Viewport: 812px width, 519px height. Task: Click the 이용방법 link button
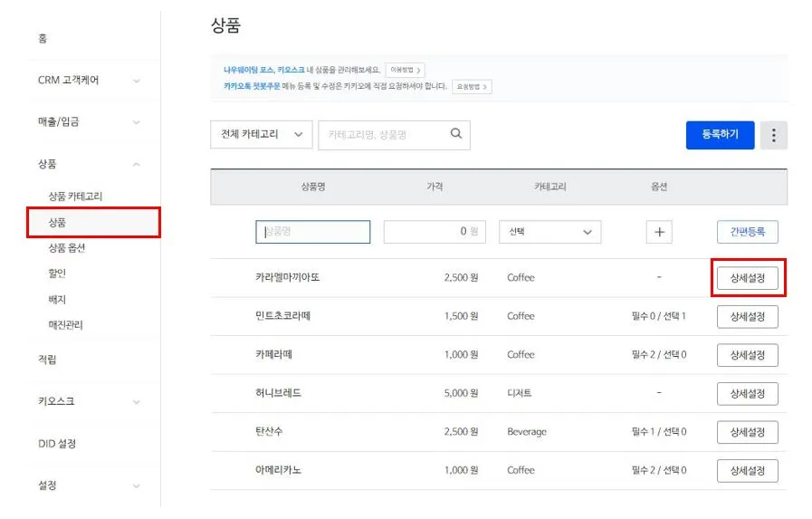click(405, 70)
